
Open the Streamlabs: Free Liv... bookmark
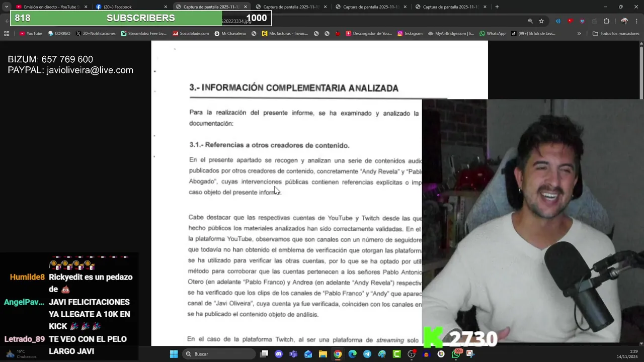pos(143,34)
